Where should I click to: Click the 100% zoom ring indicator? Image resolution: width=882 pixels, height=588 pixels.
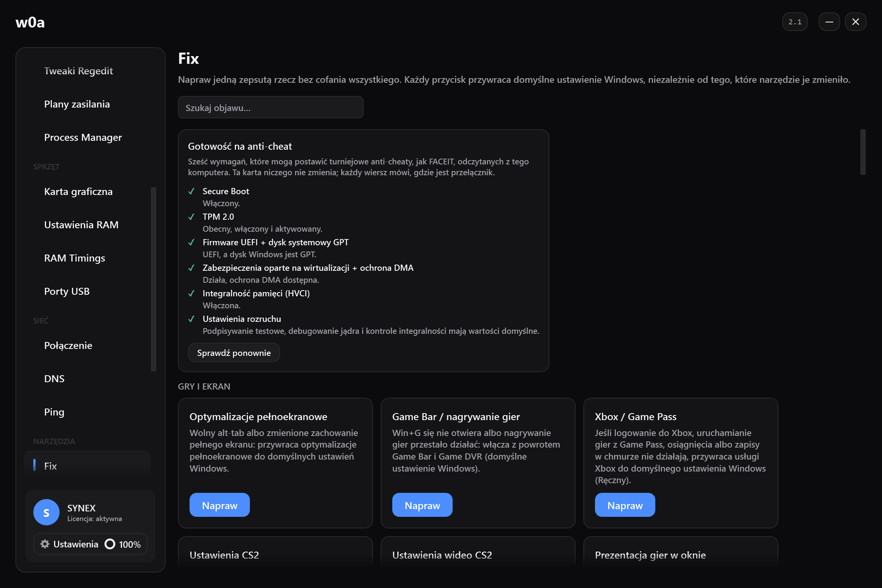pyautogui.click(x=110, y=544)
